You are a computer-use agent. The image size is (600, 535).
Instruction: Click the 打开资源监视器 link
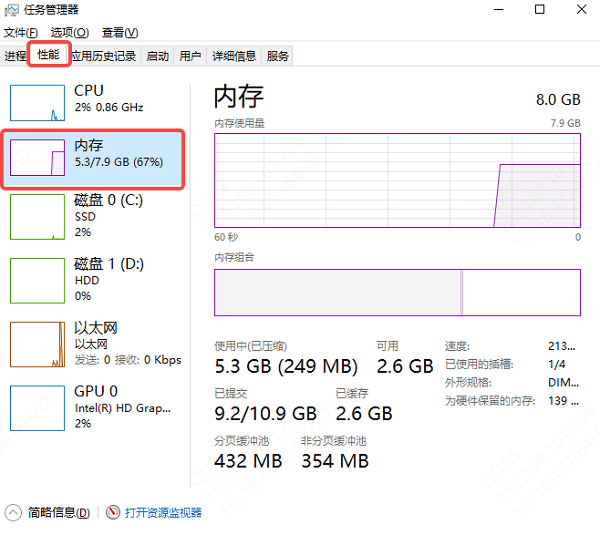[163, 513]
